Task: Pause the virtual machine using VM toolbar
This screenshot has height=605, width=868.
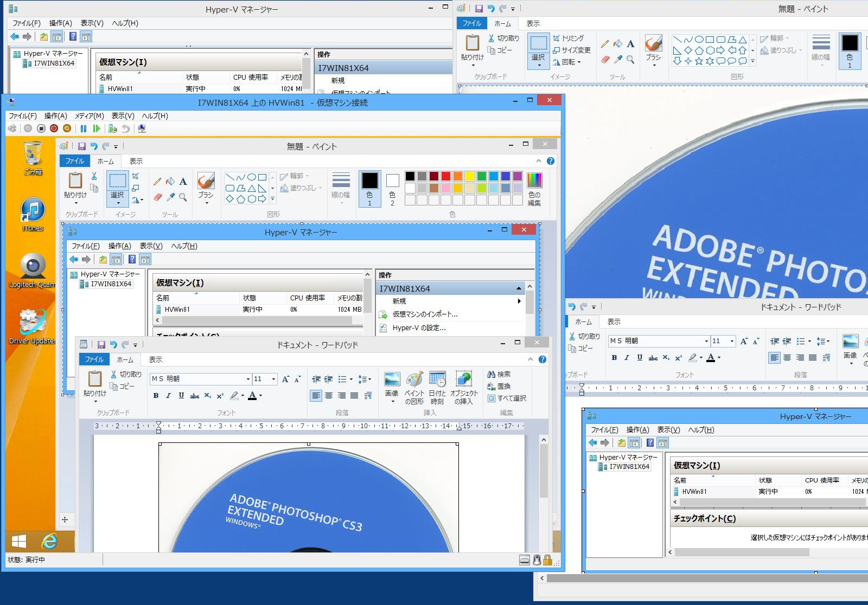Action: [84, 128]
